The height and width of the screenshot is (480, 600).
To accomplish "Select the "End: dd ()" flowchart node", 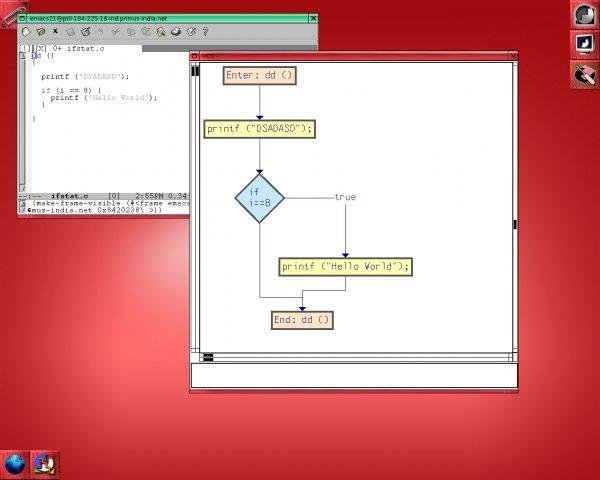I will pos(301,320).
